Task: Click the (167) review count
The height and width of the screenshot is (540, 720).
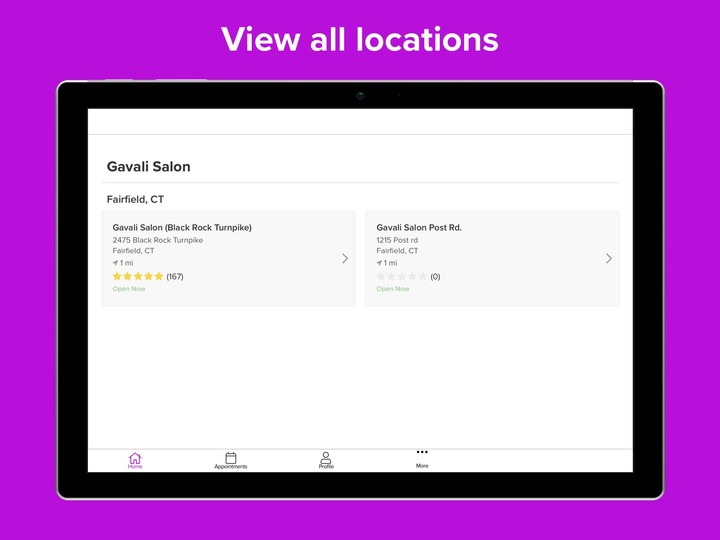Action: (x=175, y=276)
